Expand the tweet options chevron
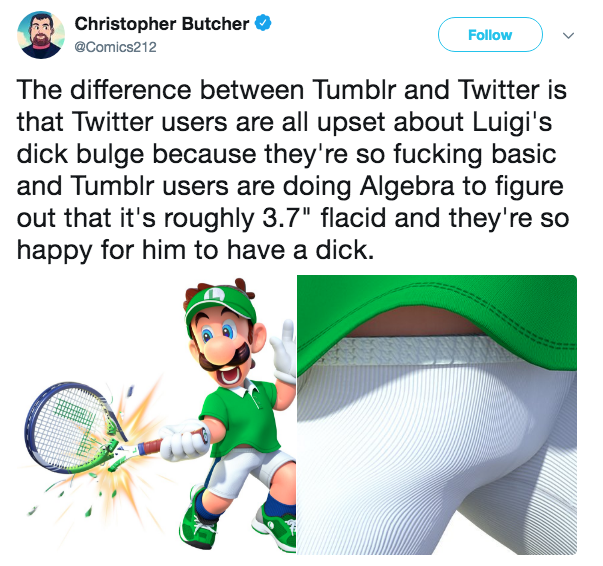Viewport: 603px width, 566px height. (568, 35)
